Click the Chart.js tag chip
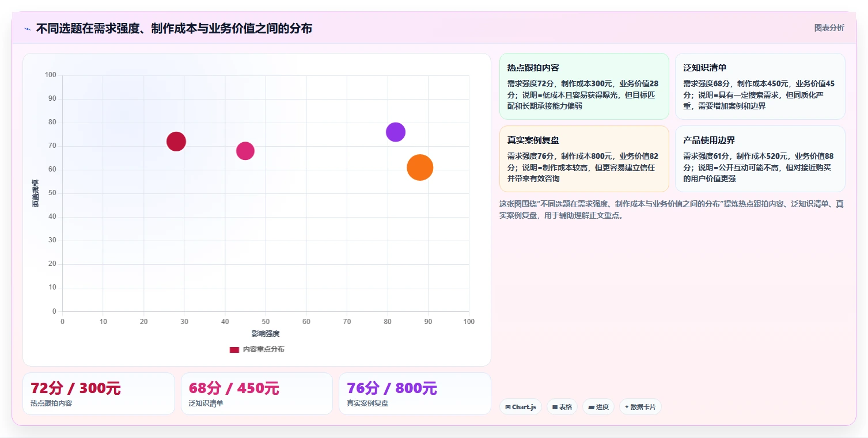The image size is (868, 438). (521, 407)
